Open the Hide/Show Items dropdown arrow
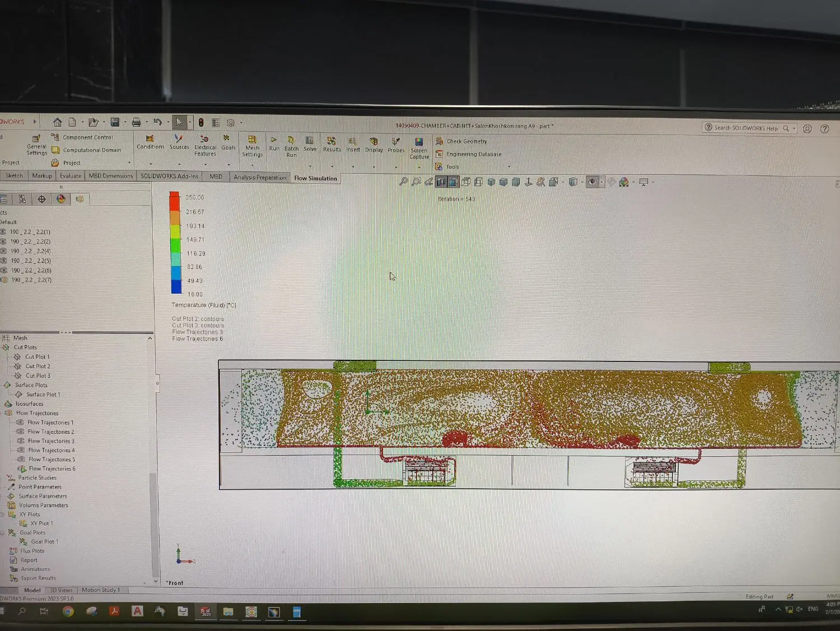840x631 pixels. pos(601,182)
